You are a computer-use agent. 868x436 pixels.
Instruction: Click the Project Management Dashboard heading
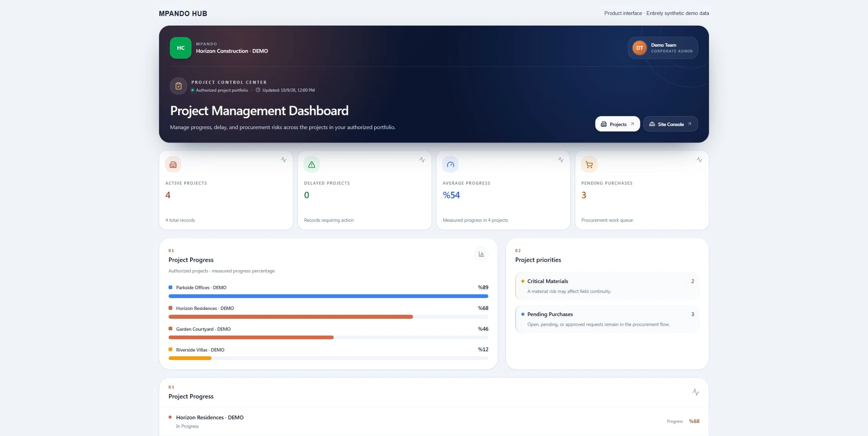(x=259, y=111)
